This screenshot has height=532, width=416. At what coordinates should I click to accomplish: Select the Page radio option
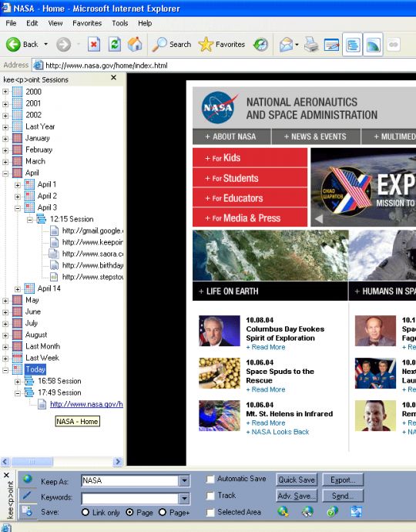coord(129,512)
